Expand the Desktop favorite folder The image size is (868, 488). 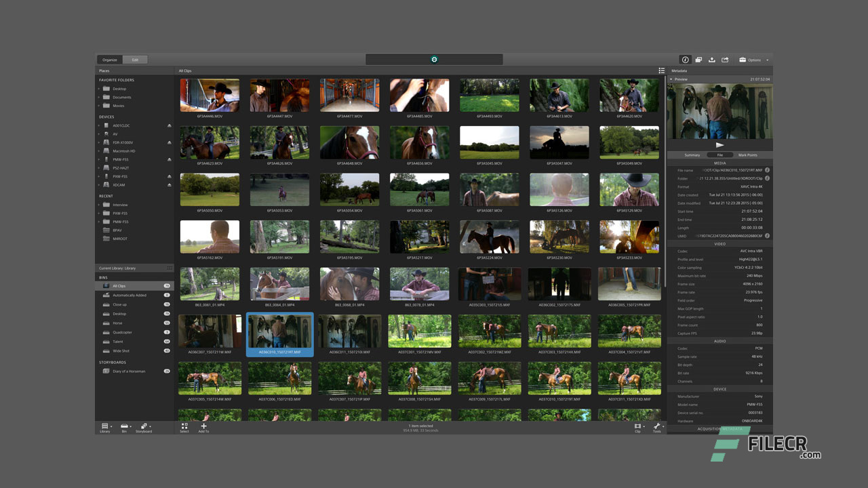coord(99,89)
